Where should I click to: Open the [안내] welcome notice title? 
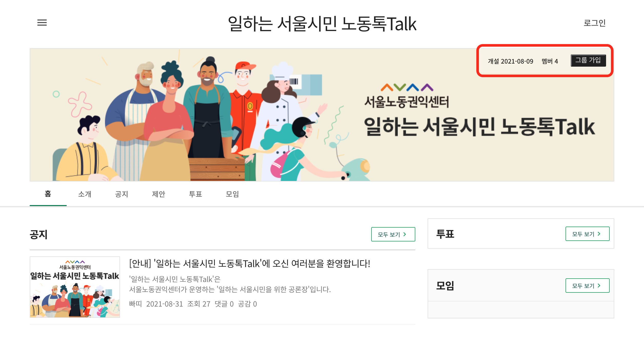tap(250, 263)
